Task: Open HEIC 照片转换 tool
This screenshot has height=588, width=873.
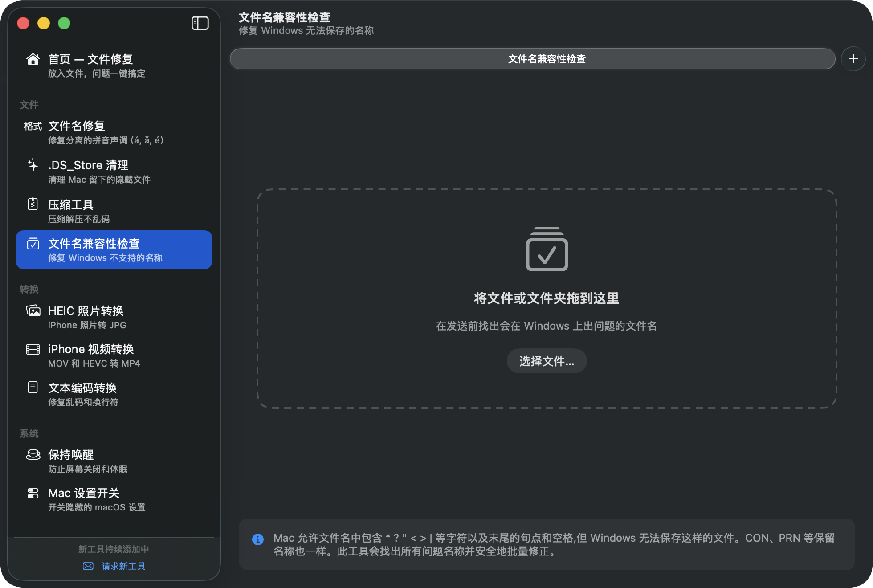Action: (114, 317)
